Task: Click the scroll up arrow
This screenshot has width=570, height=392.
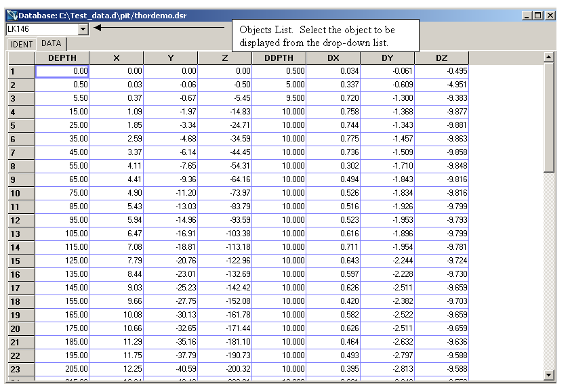Action: pos(548,57)
